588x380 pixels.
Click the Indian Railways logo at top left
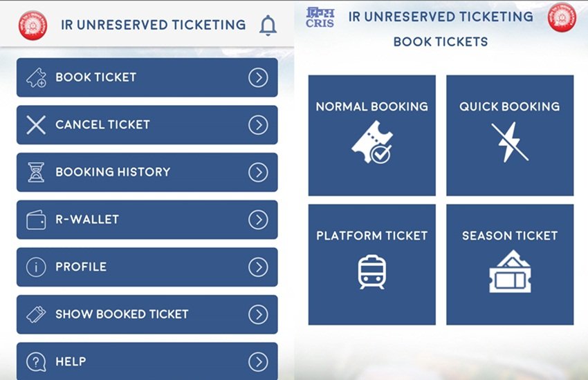click(x=32, y=25)
